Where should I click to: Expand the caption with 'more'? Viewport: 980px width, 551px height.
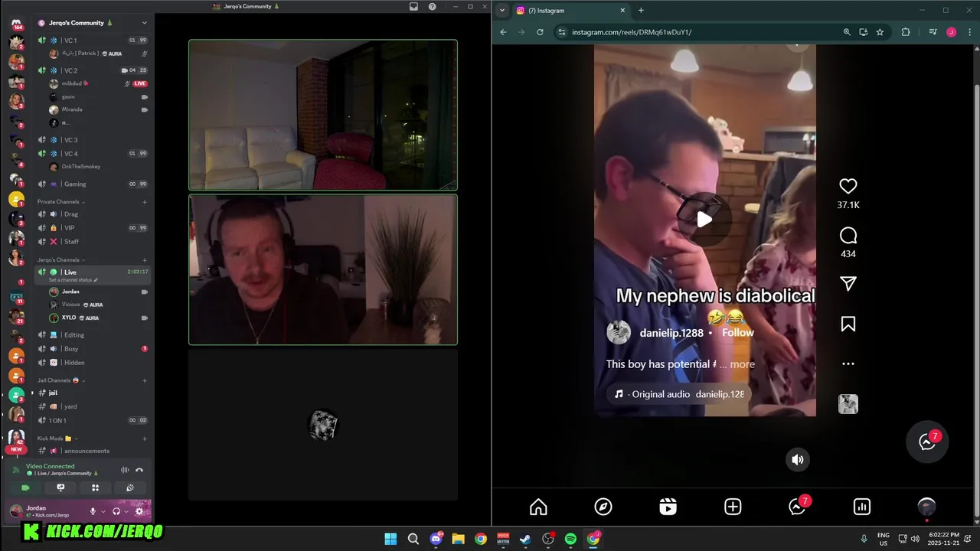pos(742,364)
